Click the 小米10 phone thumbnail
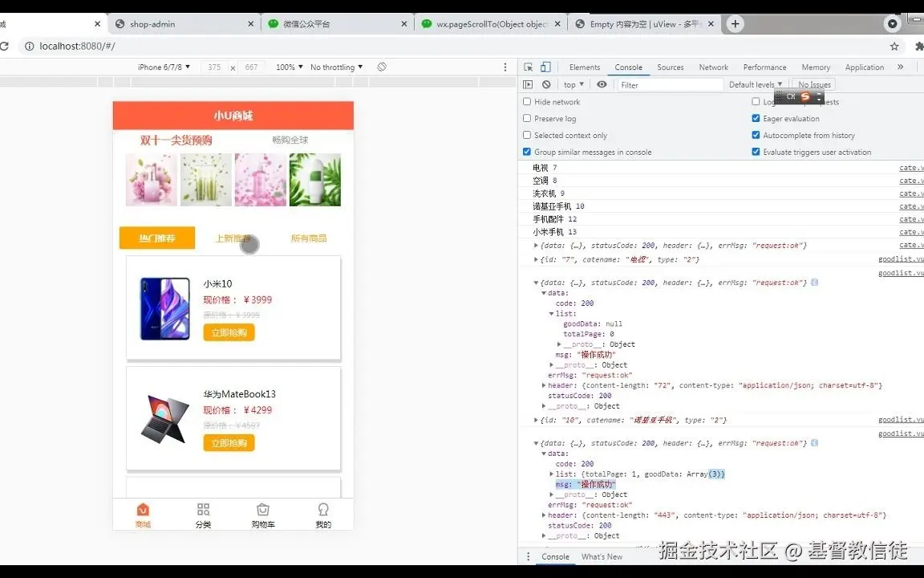Viewport: 924px width, 578px height. point(165,308)
